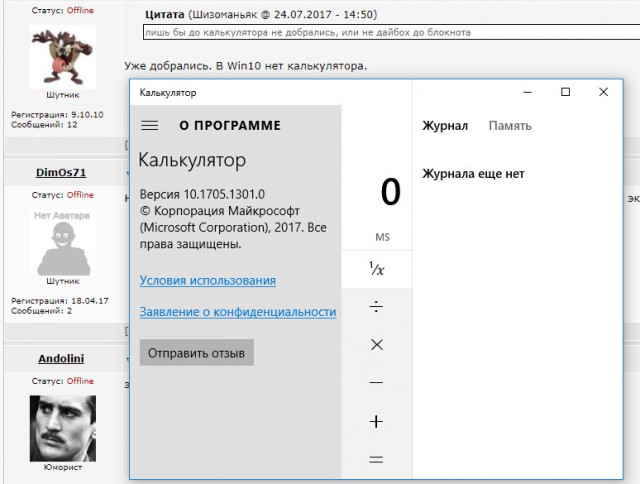Click the Цитата quote header line
Screen dimensions: 640x484
pos(261,15)
